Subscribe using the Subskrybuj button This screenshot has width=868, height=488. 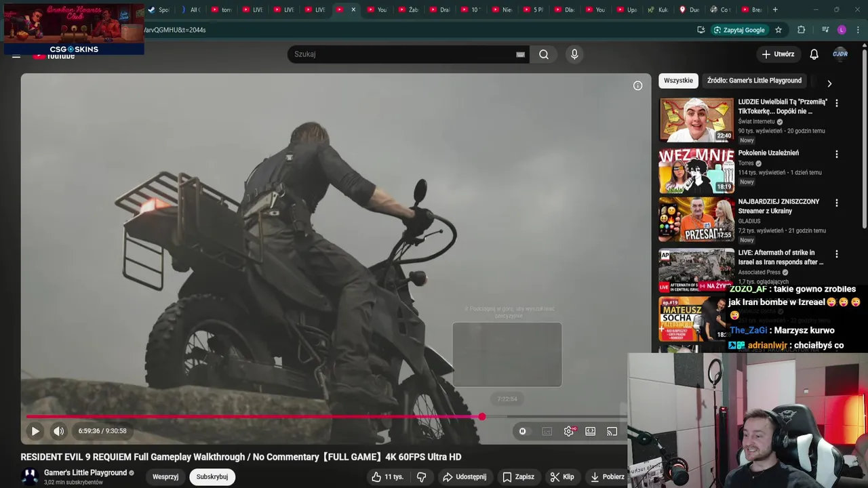[x=212, y=476]
